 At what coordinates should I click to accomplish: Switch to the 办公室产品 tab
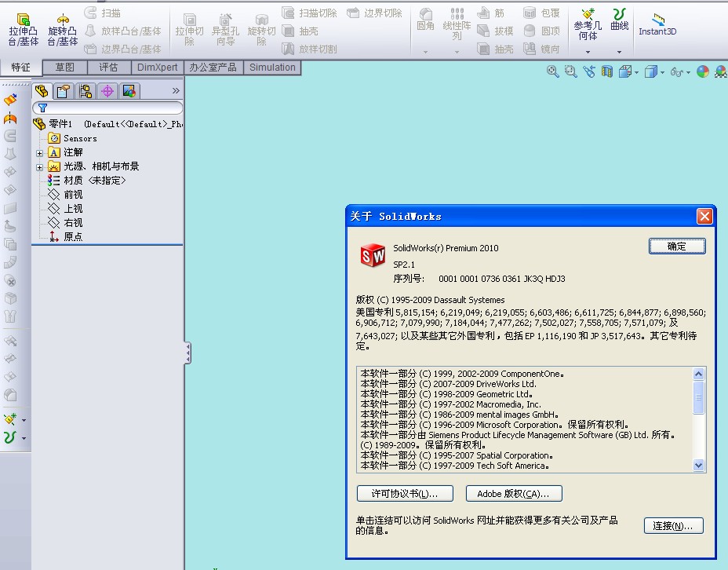[213, 68]
